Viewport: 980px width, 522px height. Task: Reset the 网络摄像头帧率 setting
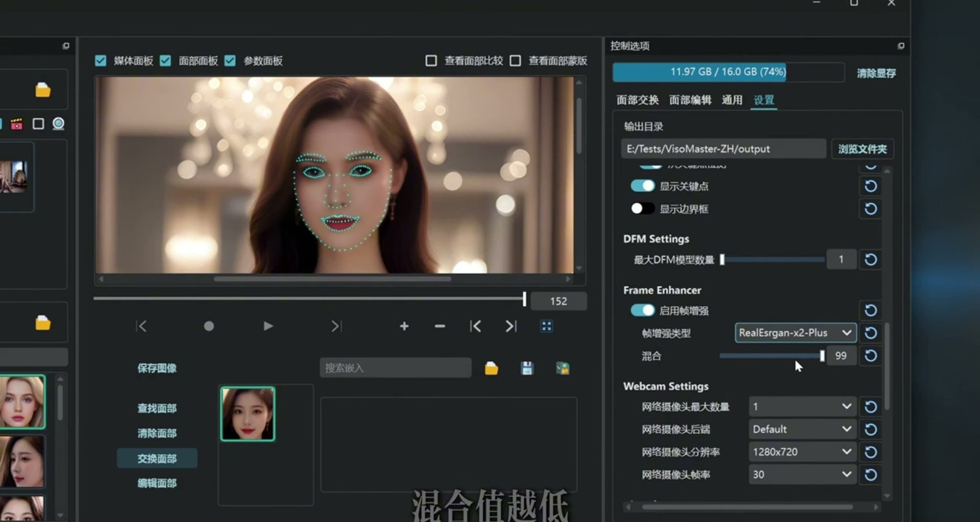click(x=870, y=475)
